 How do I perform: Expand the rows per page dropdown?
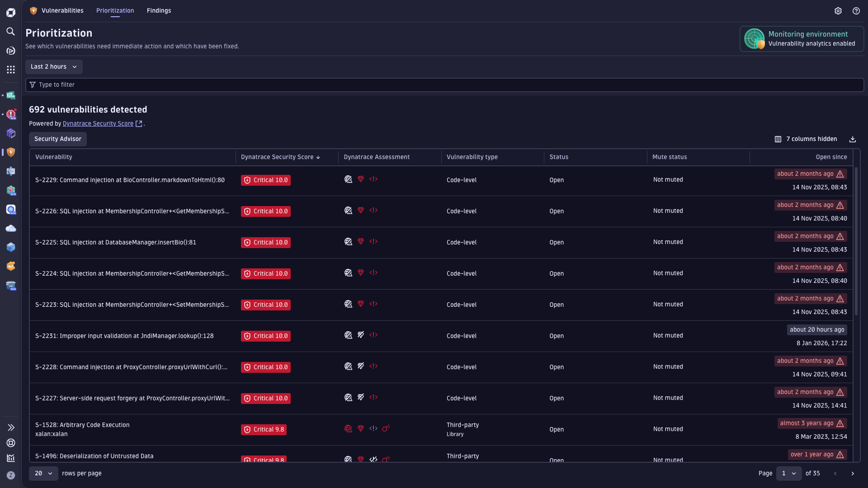coord(43,474)
